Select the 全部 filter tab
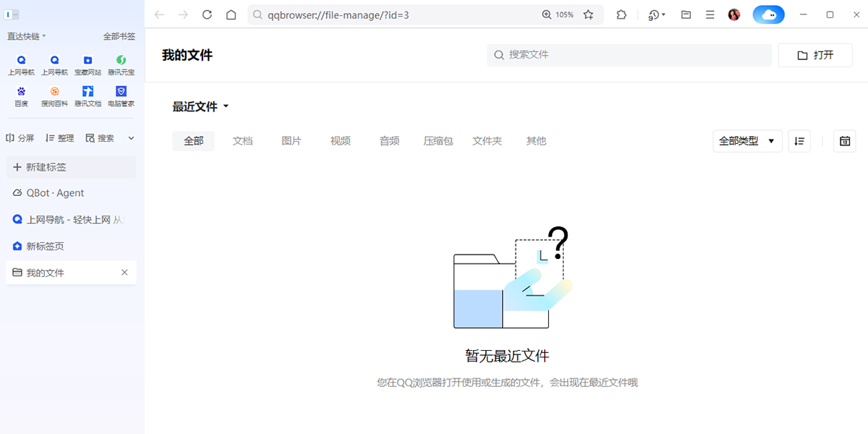The width and height of the screenshot is (868, 434). click(x=194, y=141)
